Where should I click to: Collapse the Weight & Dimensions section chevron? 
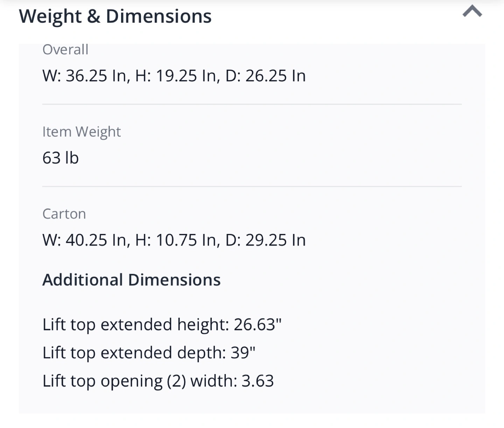472,12
